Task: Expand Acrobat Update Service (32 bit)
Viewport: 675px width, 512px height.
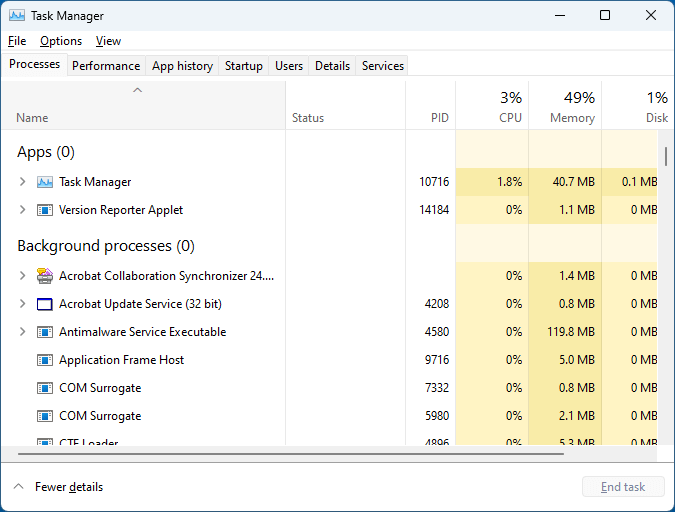Action: click(x=22, y=304)
